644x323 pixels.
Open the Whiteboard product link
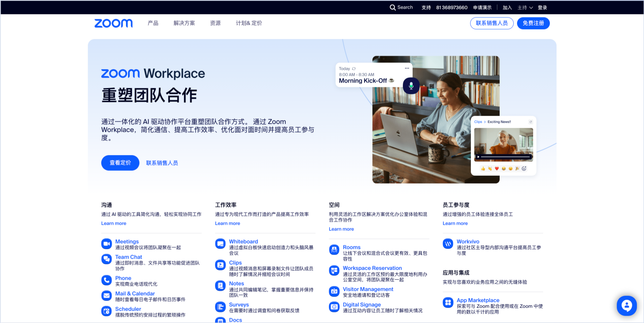243,241
